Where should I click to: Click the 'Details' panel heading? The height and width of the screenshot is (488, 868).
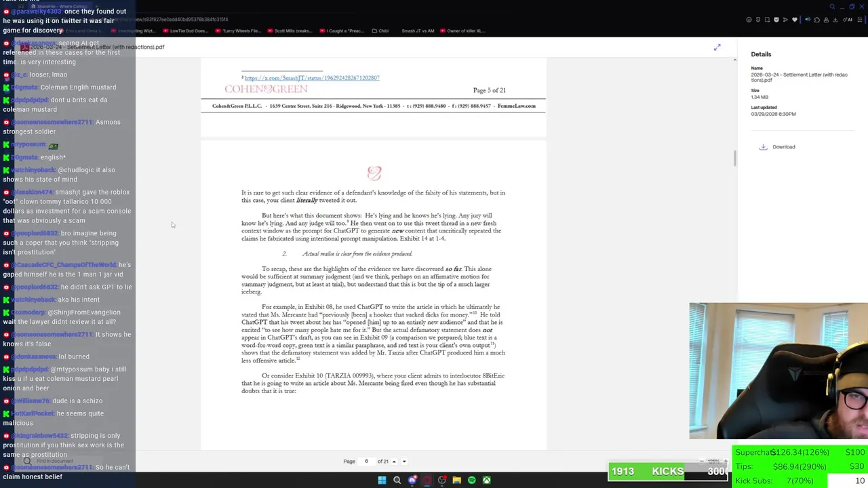pyautogui.click(x=761, y=54)
